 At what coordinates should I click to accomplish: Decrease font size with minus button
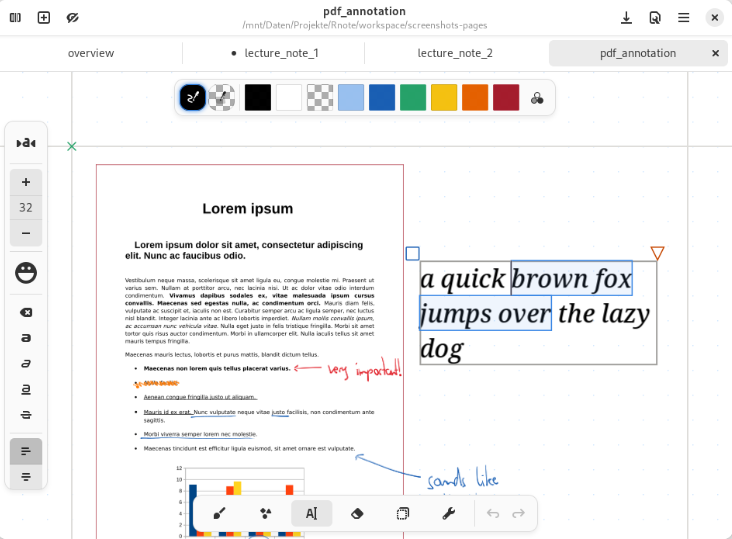point(26,233)
